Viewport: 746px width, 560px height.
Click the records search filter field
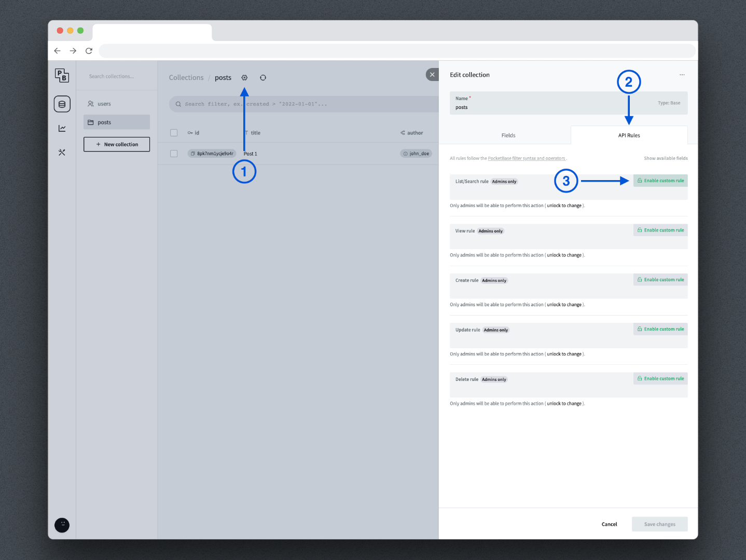pos(304,104)
